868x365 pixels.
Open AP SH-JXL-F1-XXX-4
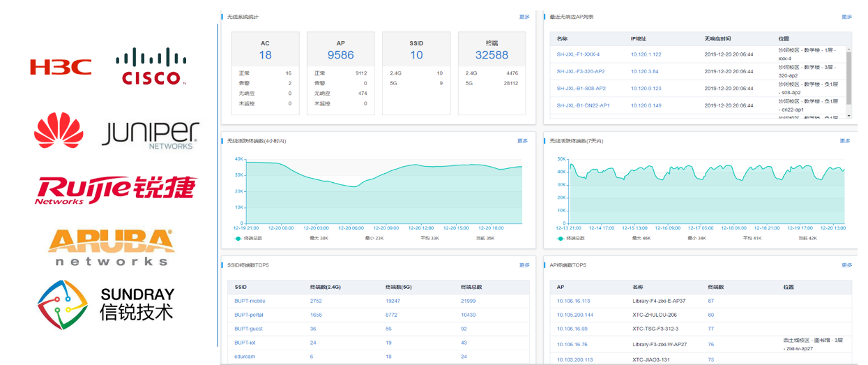pos(578,54)
